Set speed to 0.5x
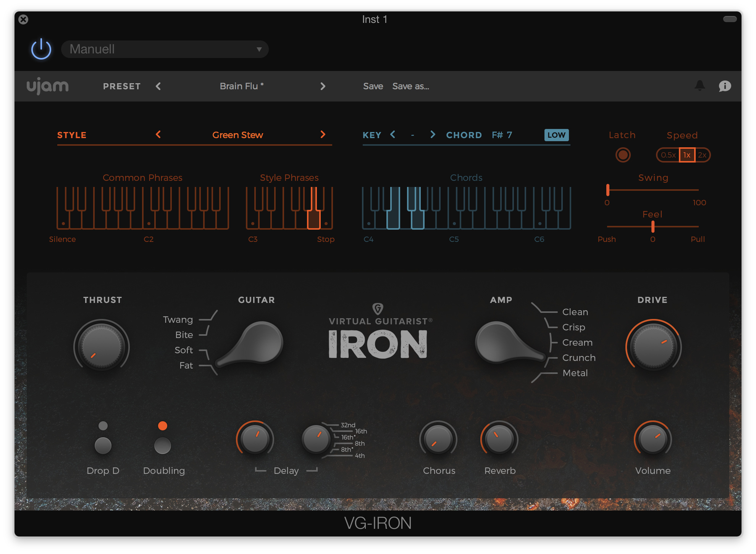Viewport: 756px width, 554px height. [x=668, y=155]
